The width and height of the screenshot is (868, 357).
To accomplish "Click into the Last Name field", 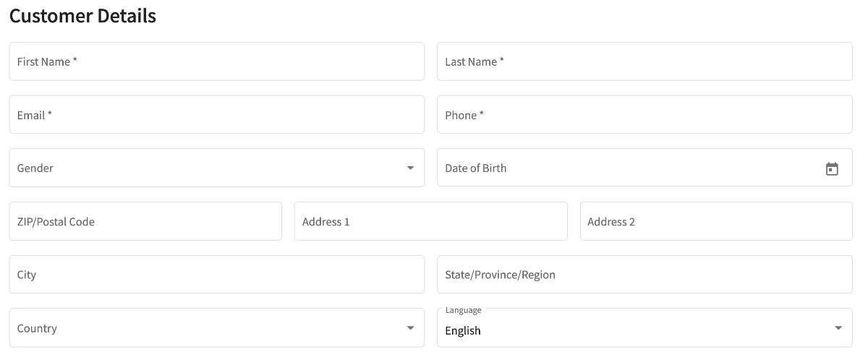I will 644,61.
